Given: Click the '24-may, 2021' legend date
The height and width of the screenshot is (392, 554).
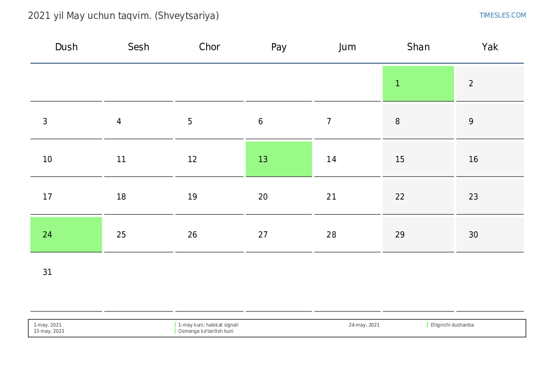Looking at the screenshot, I should (x=364, y=325).
